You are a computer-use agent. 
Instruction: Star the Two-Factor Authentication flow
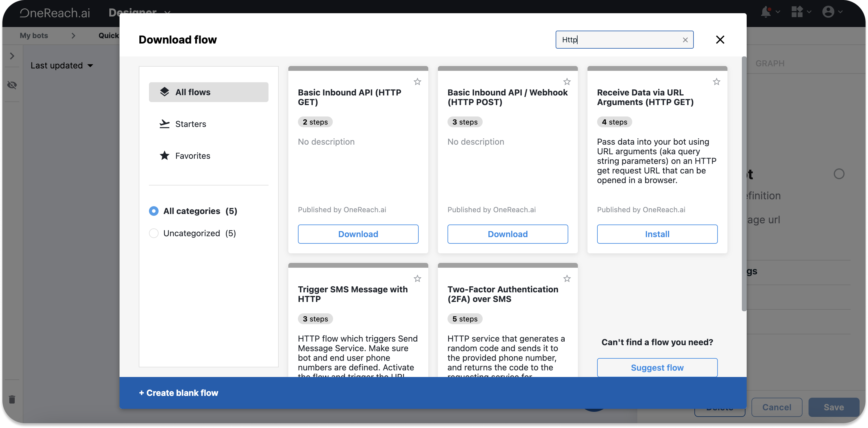click(x=567, y=279)
